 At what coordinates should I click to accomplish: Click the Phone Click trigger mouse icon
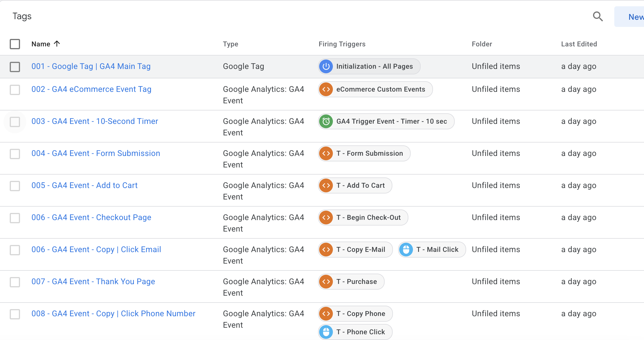[326, 332]
